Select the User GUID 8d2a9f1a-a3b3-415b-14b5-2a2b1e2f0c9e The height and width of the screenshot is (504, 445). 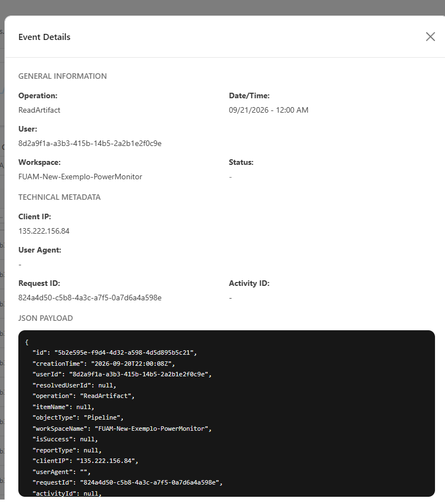(90, 143)
